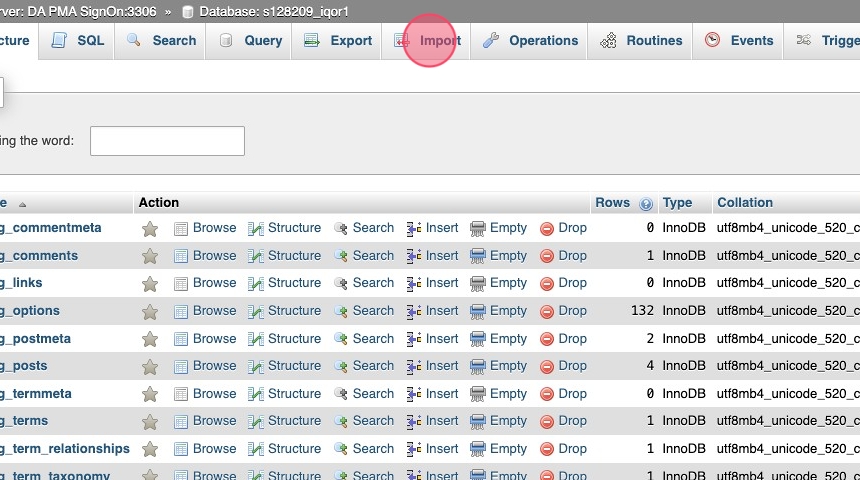The image size is (860, 480).
Task: Click the Search icon in the postmeta row
Action: coord(341,339)
